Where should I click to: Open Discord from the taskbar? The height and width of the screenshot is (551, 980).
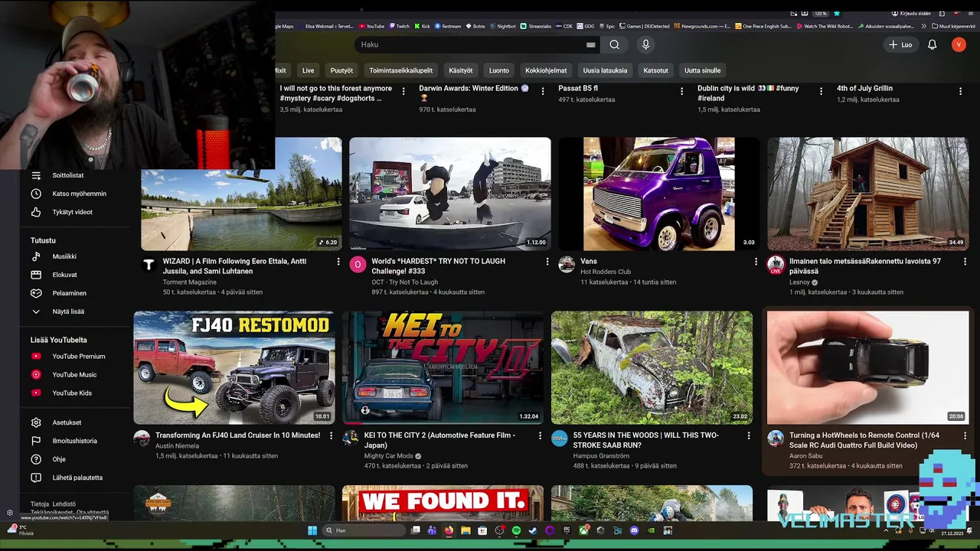tap(634, 530)
